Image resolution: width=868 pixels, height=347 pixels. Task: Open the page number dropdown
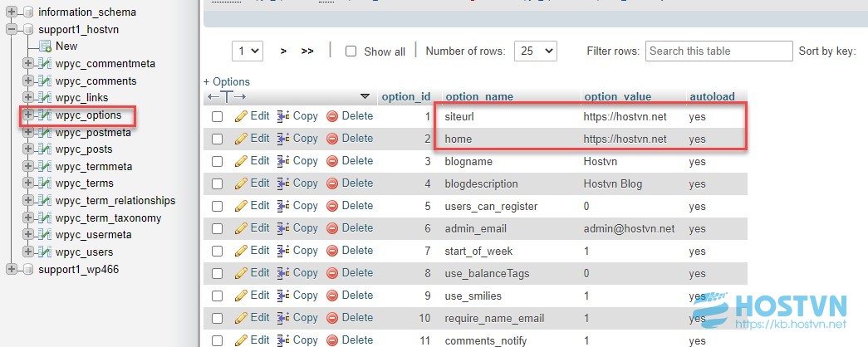point(248,51)
